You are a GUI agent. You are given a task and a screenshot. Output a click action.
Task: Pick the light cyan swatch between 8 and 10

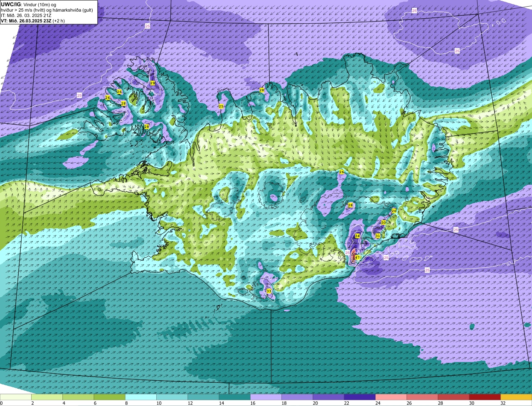tap(141, 397)
